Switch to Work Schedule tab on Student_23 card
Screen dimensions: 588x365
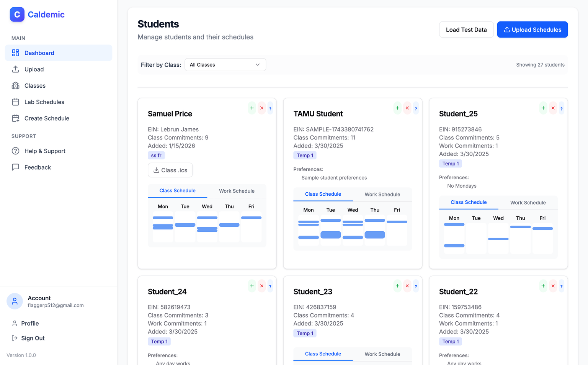tap(382, 354)
